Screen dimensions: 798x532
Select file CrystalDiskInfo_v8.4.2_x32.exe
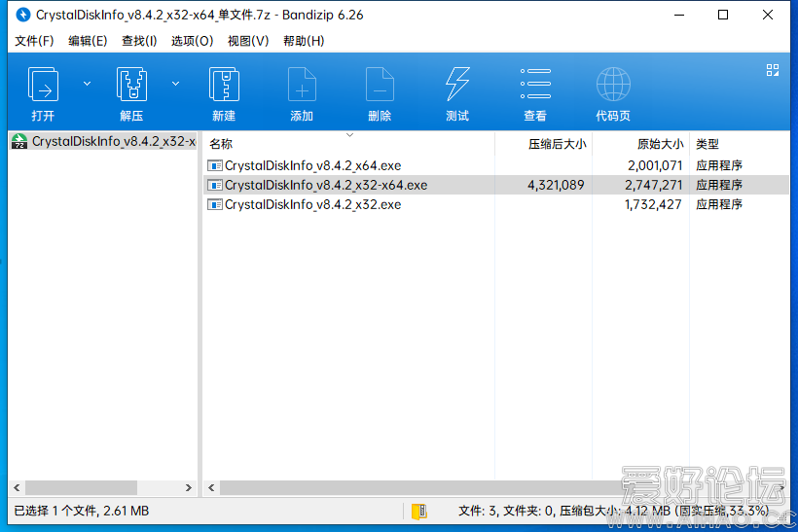click(312, 204)
